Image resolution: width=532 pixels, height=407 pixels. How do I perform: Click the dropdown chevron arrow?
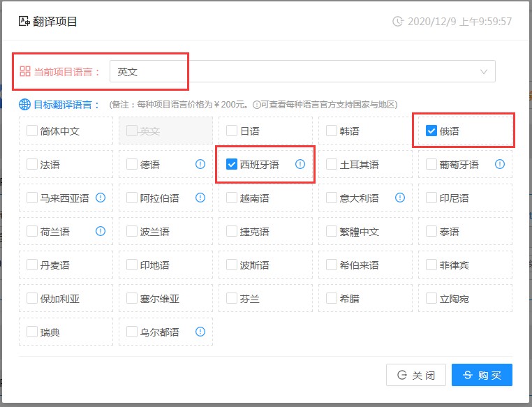point(484,71)
